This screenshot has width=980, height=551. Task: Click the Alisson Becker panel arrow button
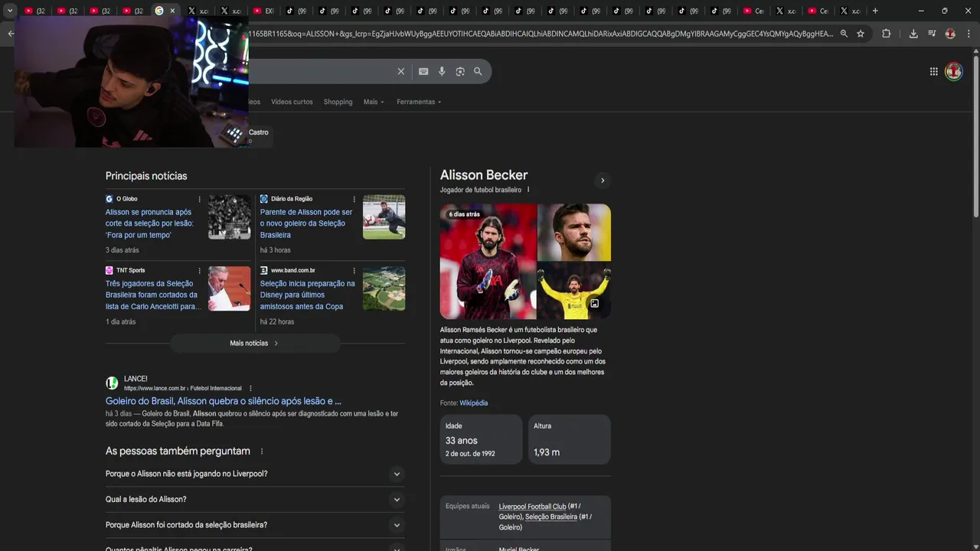(x=603, y=181)
